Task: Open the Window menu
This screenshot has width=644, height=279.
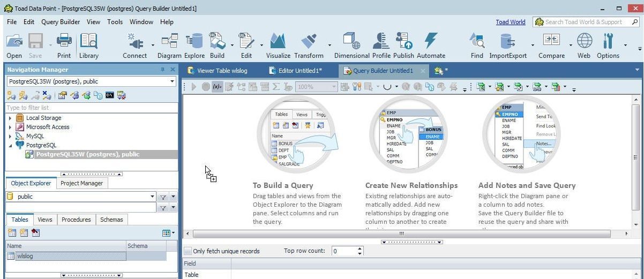Action: [x=141, y=22]
